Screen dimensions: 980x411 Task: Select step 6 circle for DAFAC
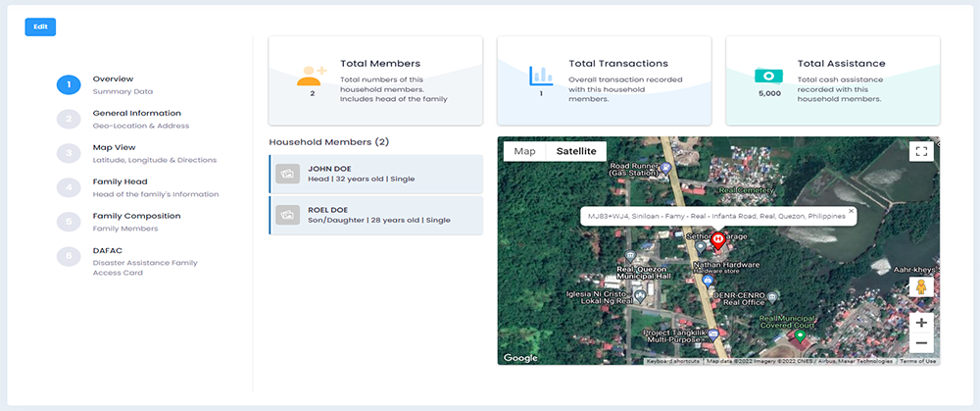[69, 256]
